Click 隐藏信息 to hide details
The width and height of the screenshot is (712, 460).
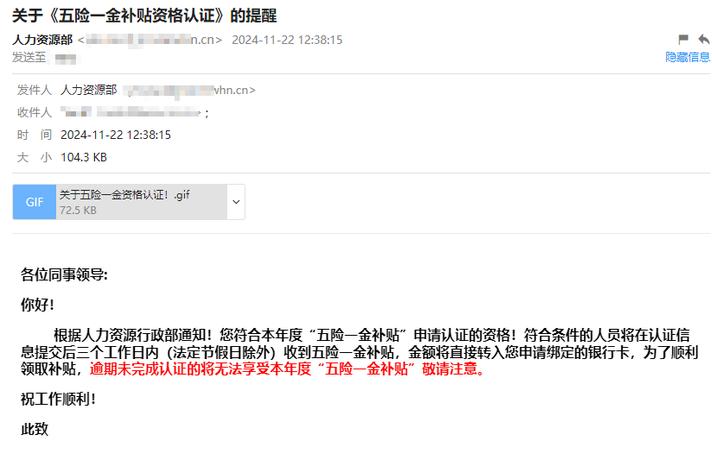point(687,57)
